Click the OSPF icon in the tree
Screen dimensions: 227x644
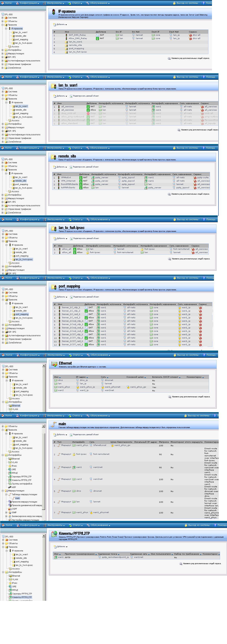10,509
